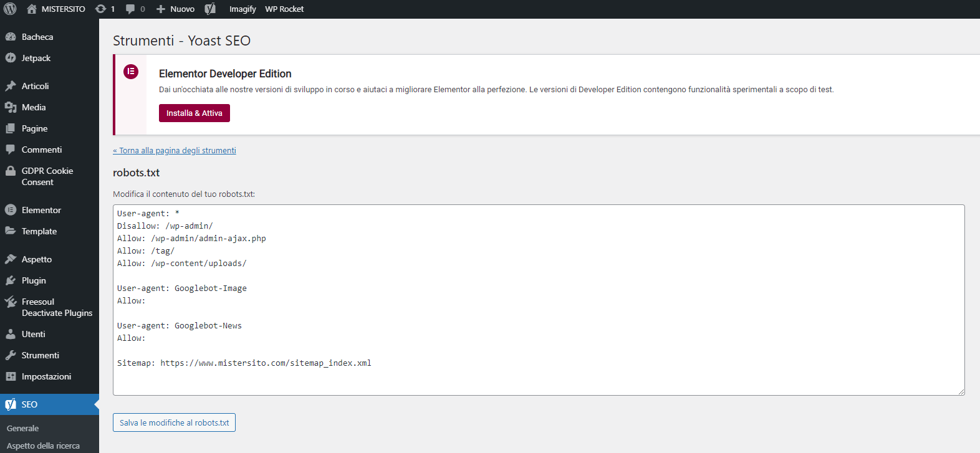Click the Bacheca dashboard icon

tap(11, 37)
